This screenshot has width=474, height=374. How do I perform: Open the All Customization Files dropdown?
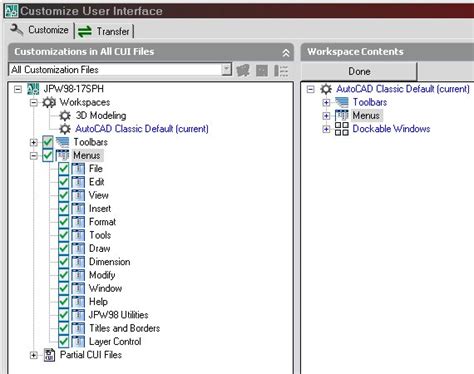[226, 70]
